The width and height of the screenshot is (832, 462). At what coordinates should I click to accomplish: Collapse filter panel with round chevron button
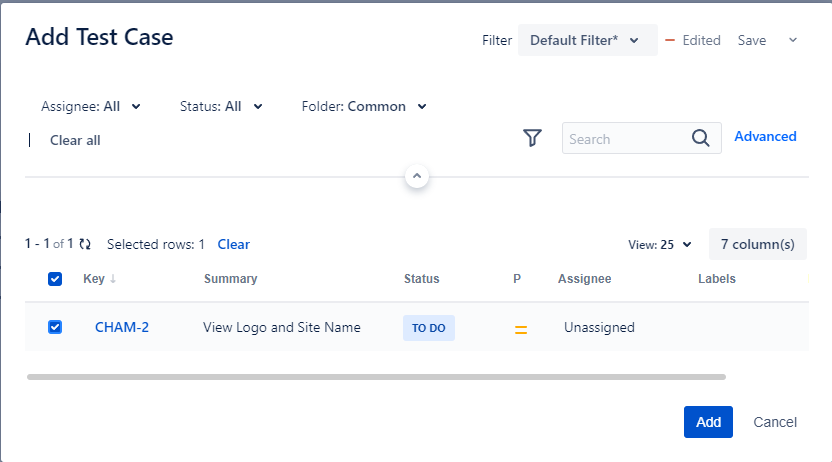click(x=417, y=176)
